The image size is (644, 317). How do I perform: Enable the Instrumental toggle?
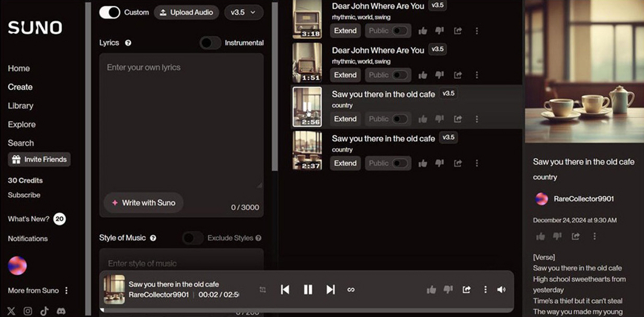[210, 43]
